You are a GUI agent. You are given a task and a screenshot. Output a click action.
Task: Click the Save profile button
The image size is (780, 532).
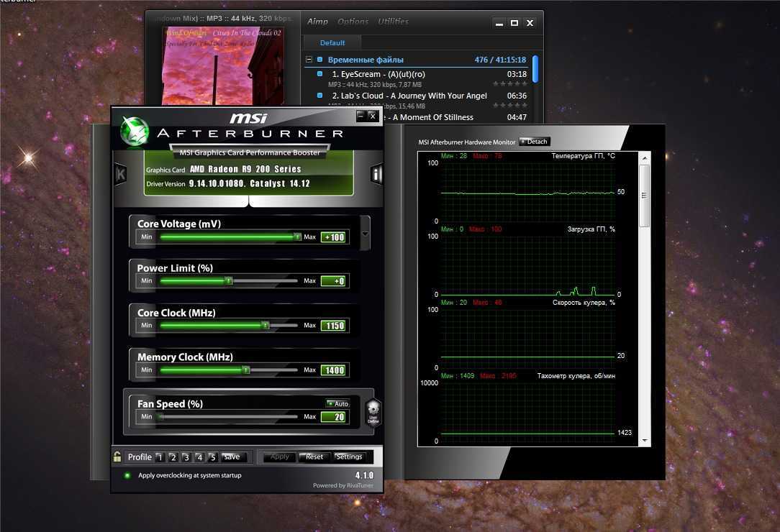click(x=232, y=457)
